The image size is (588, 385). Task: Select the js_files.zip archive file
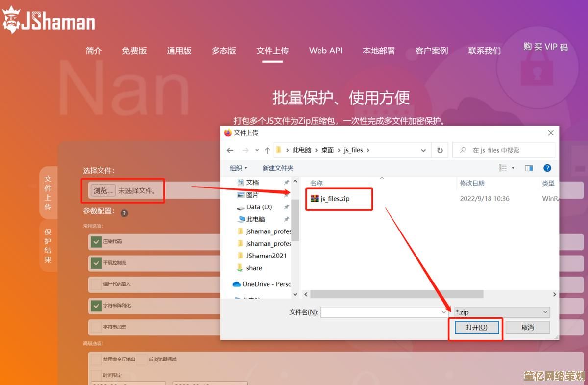tap(335, 199)
